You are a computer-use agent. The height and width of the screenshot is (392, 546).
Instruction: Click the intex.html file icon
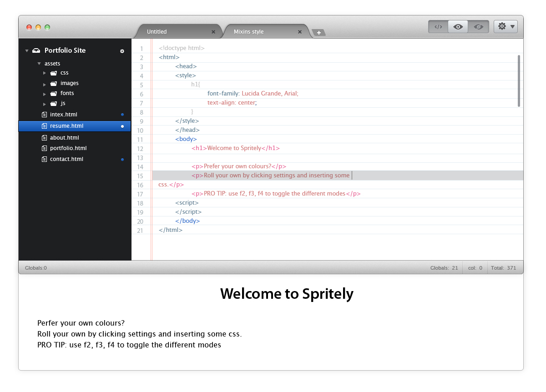coord(44,115)
